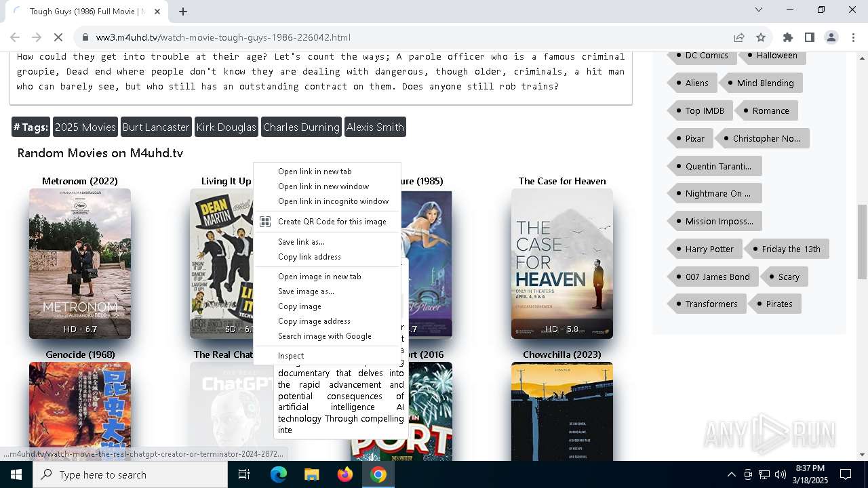Stop loading the page
Image resolution: width=868 pixels, height=488 pixels.
point(58,37)
